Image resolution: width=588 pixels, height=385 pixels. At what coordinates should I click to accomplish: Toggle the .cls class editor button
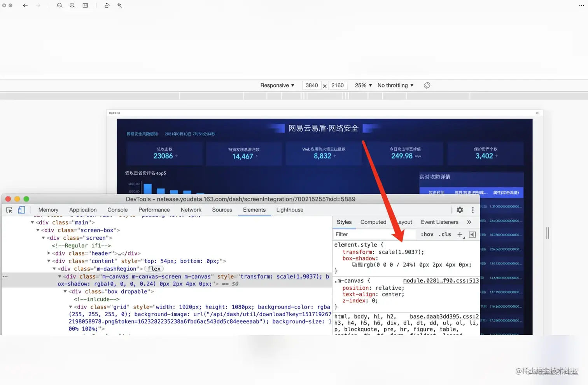pyautogui.click(x=445, y=234)
